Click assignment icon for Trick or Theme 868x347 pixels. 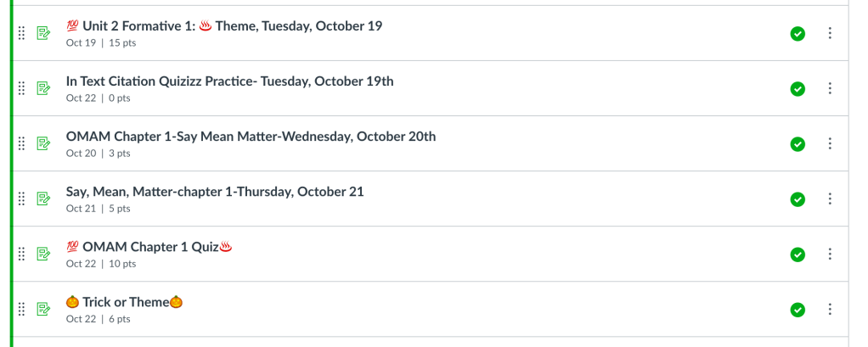pyautogui.click(x=43, y=309)
